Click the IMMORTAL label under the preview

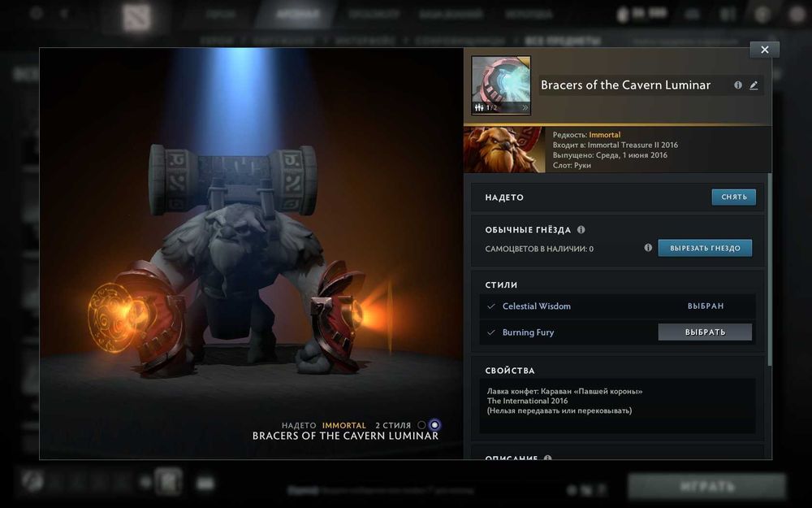tap(343, 426)
